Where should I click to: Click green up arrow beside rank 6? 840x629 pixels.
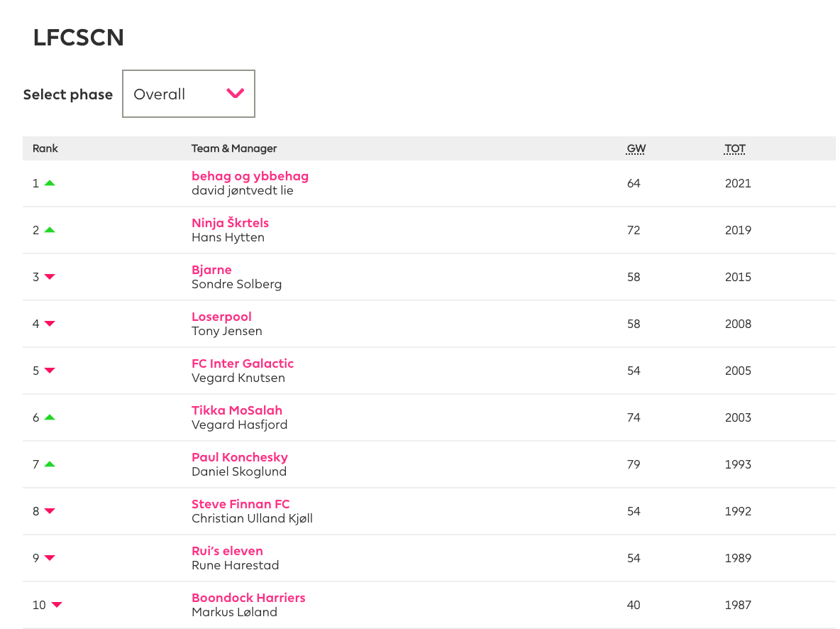click(50, 417)
